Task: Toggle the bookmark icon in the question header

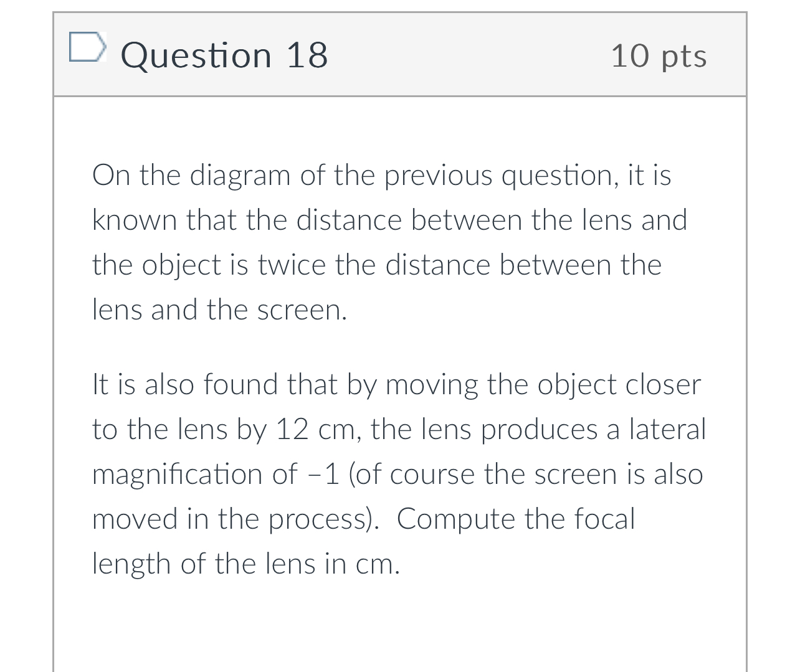Action: 88,47
